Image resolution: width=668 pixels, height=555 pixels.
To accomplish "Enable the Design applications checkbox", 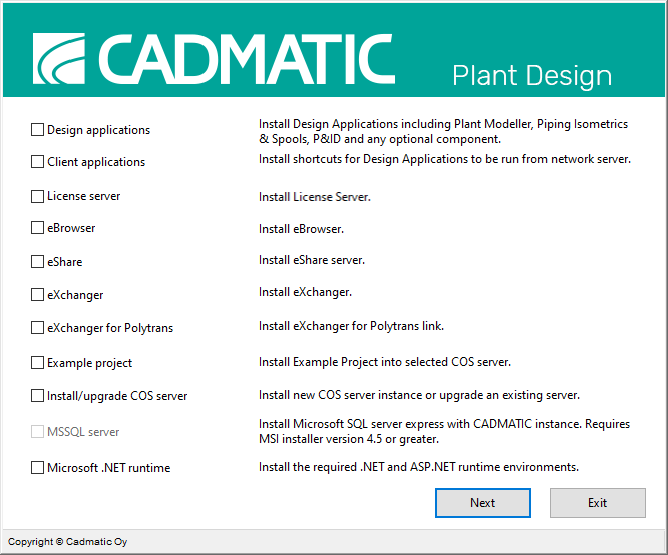I will click(38, 130).
